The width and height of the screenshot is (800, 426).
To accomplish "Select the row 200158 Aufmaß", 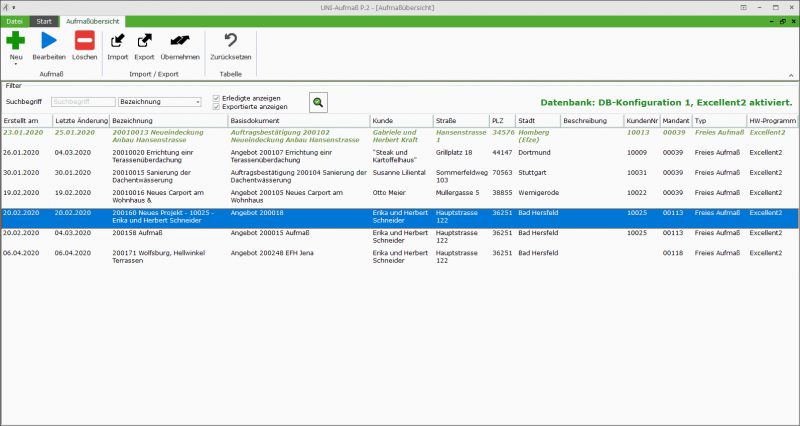I will click(x=399, y=237).
